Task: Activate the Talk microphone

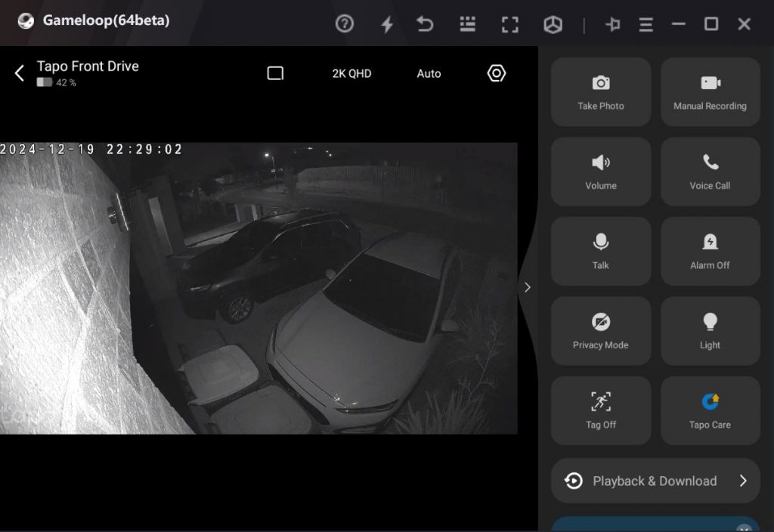Action: pyautogui.click(x=600, y=251)
